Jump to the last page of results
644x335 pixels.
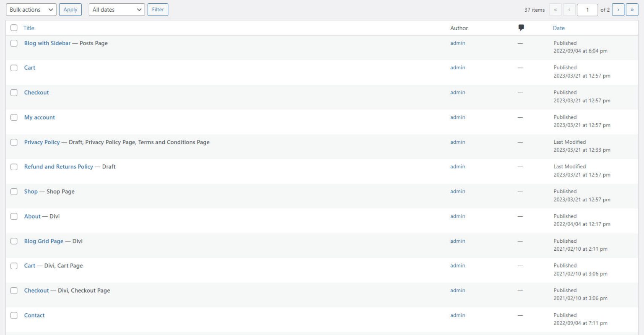[632, 10]
